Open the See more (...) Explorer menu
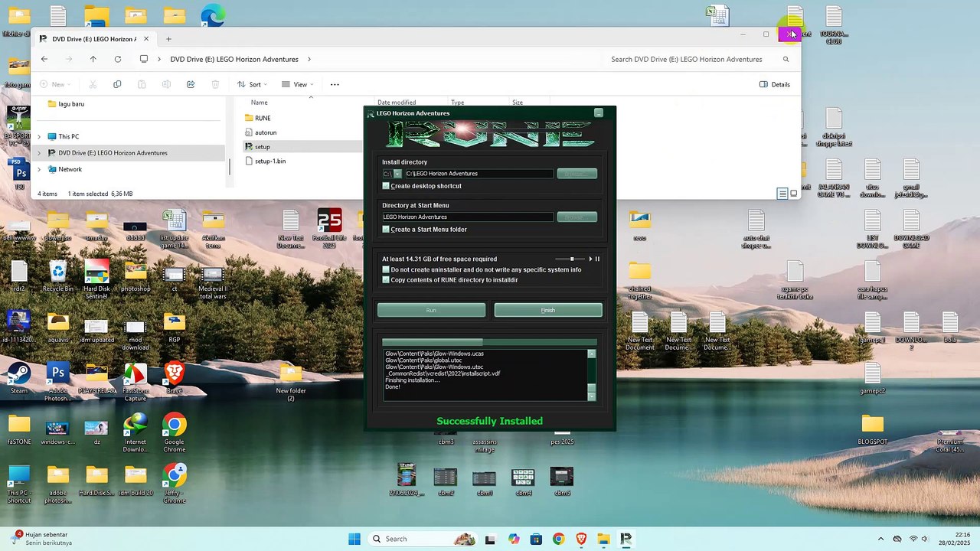The height and width of the screenshot is (551, 980). pyautogui.click(x=335, y=84)
